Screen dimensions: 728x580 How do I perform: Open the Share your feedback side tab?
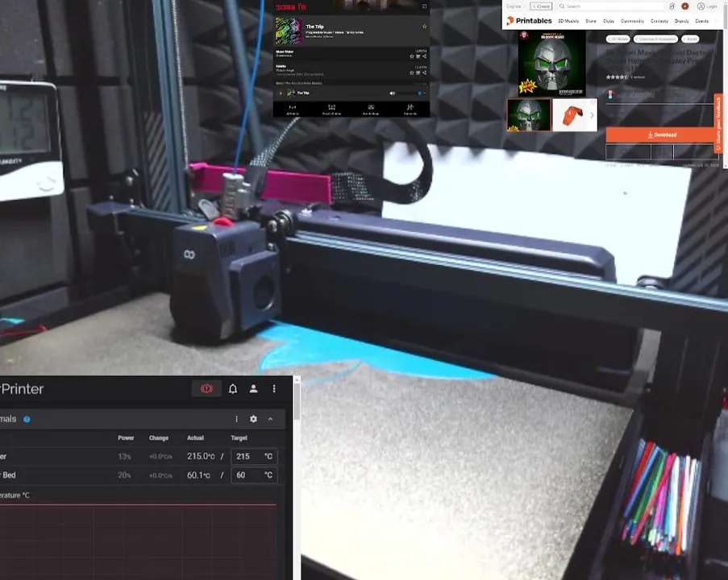point(718,122)
